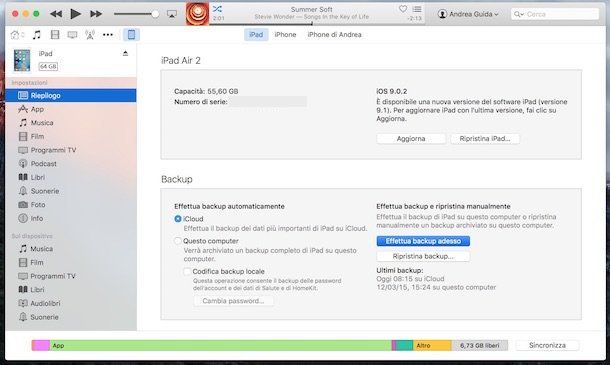Open Musica under Sul dispositivo
This screenshot has height=365, width=610.
pyautogui.click(x=71, y=249)
